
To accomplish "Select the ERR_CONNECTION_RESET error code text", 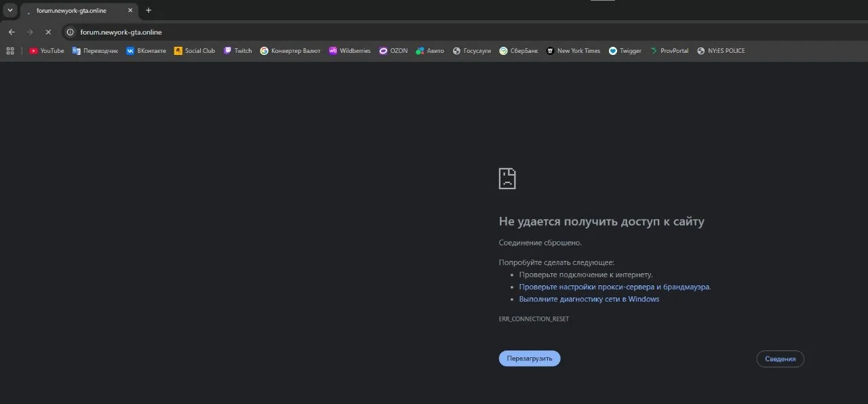I will [x=534, y=319].
